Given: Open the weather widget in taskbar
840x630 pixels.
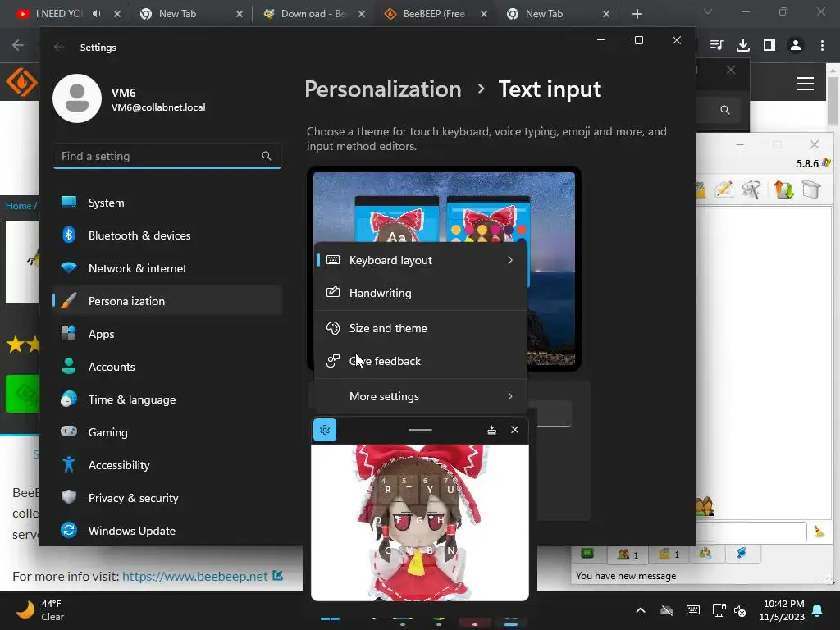Looking at the screenshot, I should click(x=40, y=609).
